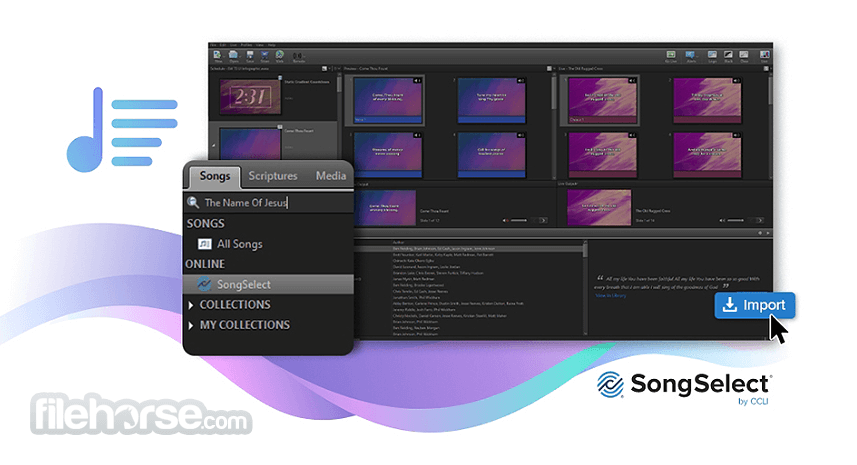Click the Author column header
The height and width of the screenshot is (465, 857).
click(398, 242)
